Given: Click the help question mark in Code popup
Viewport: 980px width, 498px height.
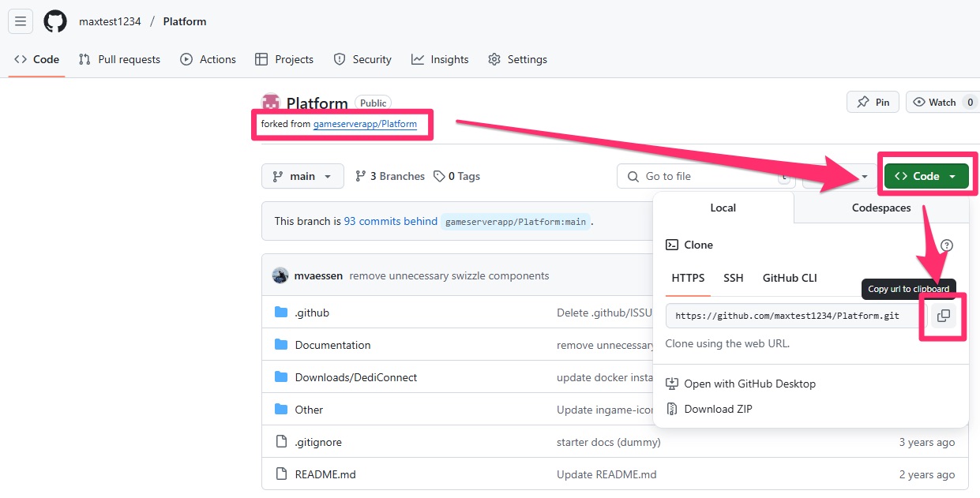Looking at the screenshot, I should point(947,245).
